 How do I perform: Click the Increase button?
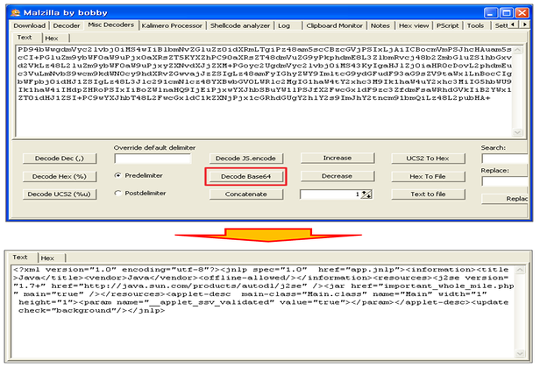coord(337,158)
